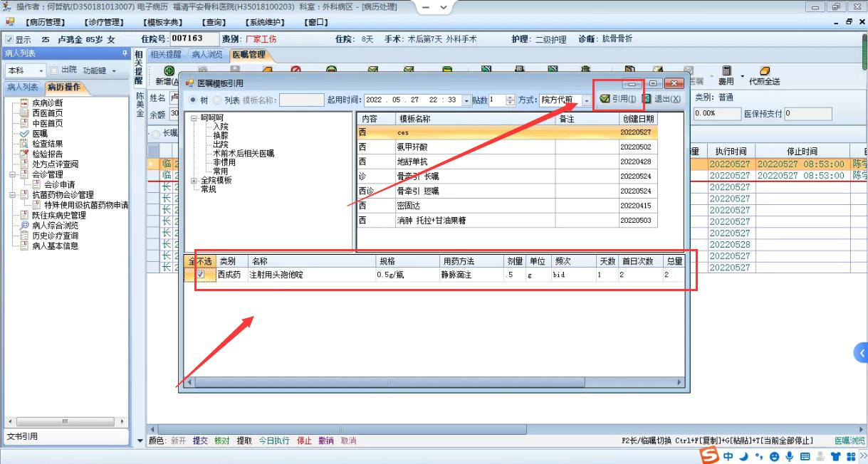Collapse the 呵呵呵 template tree node
The height and width of the screenshot is (464, 868).
(x=194, y=118)
